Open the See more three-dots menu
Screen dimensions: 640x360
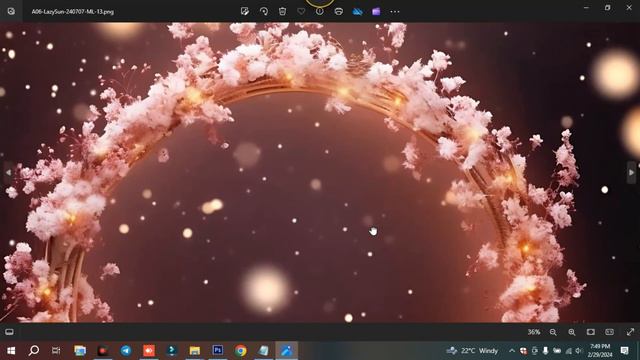(395, 11)
